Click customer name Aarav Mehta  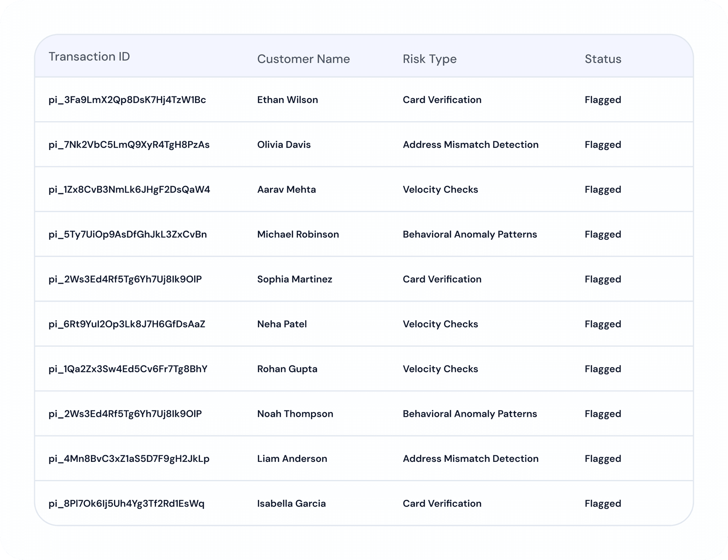286,189
